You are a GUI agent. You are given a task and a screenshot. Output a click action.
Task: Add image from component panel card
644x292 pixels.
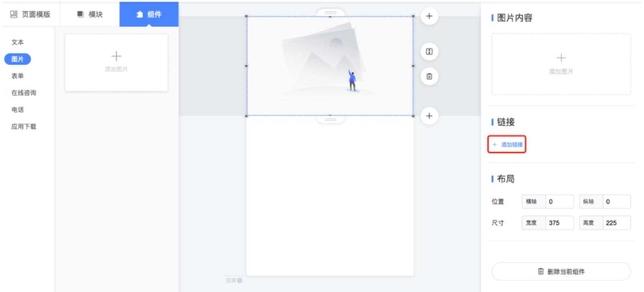[116, 62]
